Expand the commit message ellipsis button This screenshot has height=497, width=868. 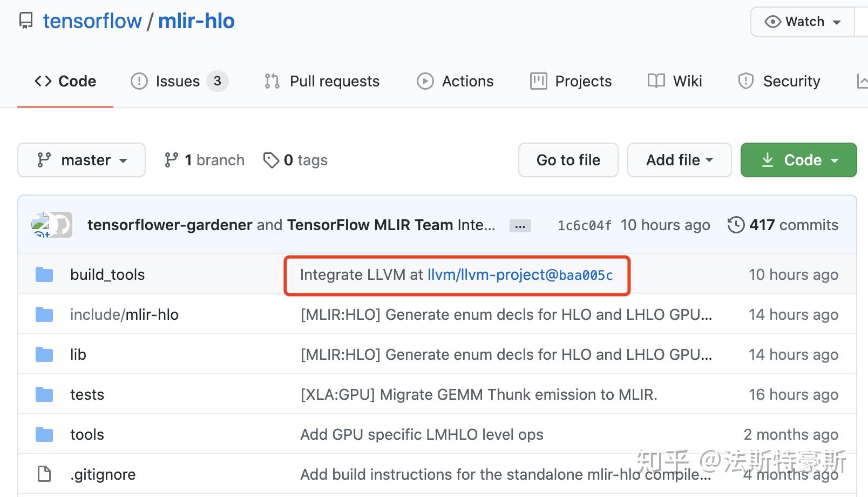coord(520,226)
